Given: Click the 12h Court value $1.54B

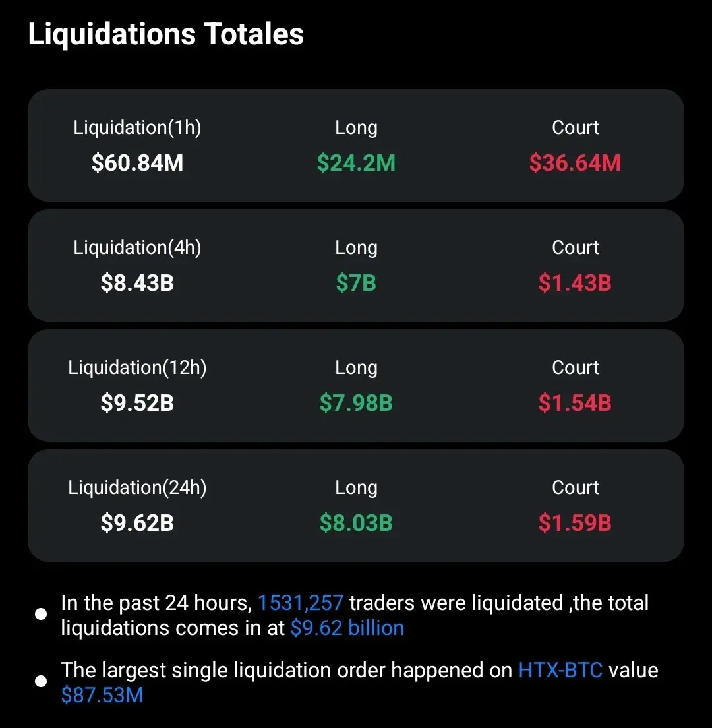Looking at the screenshot, I should pos(575,403).
